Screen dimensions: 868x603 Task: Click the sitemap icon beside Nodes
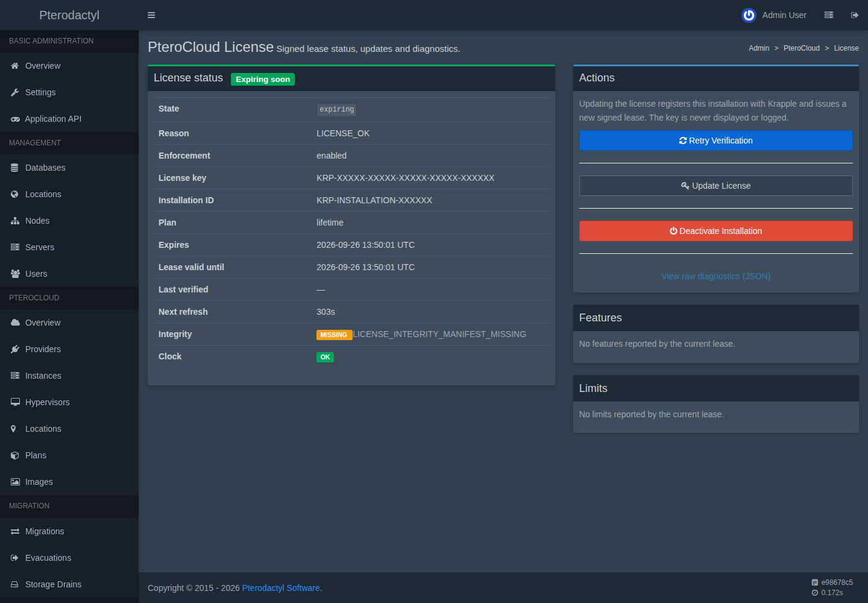pos(15,221)
